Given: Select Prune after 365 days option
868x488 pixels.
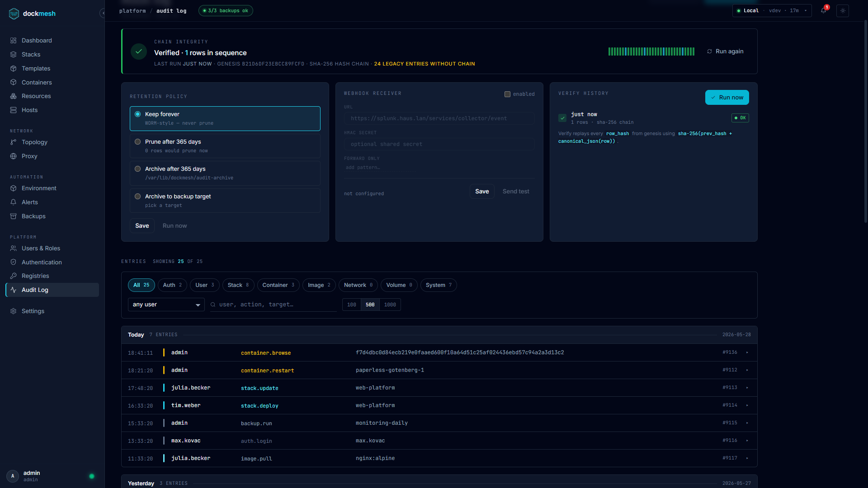Looking at the screenshot, I should click(225, 146).
